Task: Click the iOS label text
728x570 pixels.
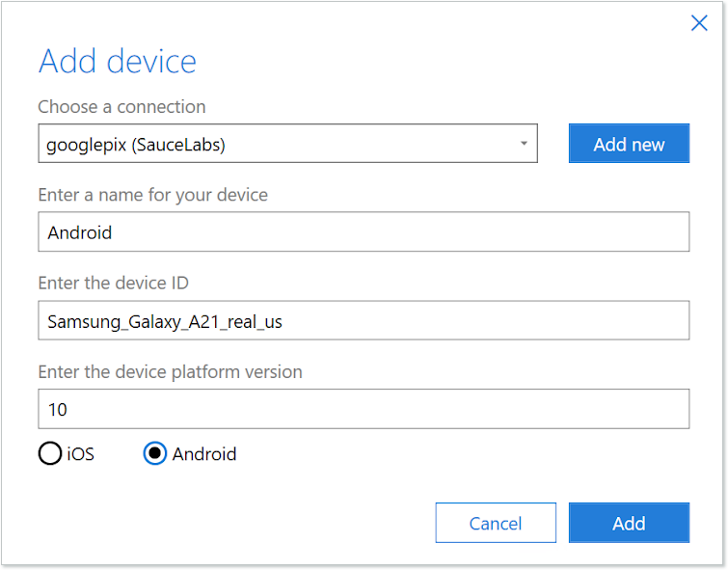Action: [x=81, y=453]
